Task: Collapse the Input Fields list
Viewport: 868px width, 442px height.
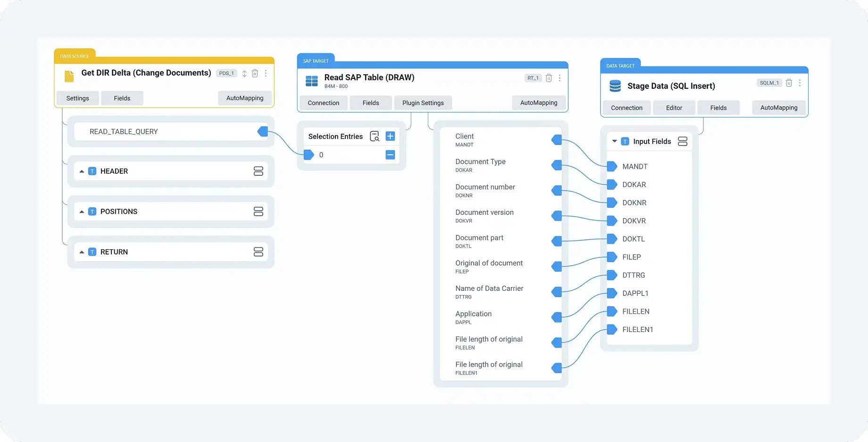Action: click(x=614, y=141)
